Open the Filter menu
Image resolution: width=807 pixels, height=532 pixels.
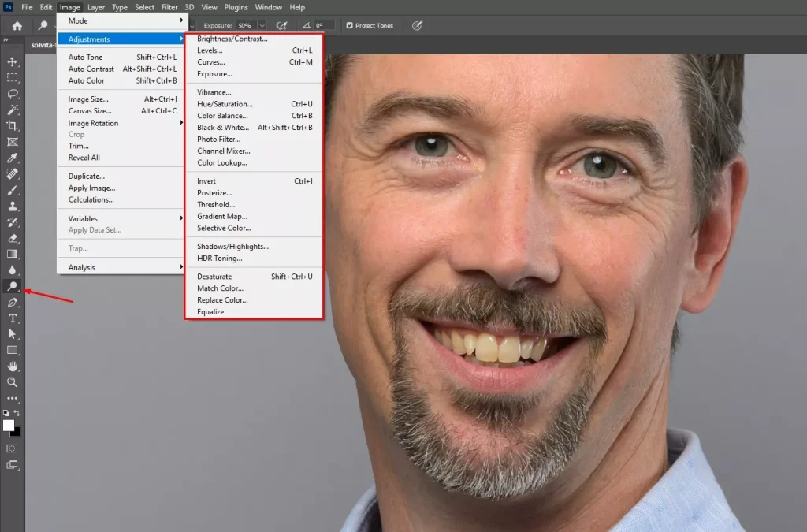pyautogui.click(x=169, y=6)
